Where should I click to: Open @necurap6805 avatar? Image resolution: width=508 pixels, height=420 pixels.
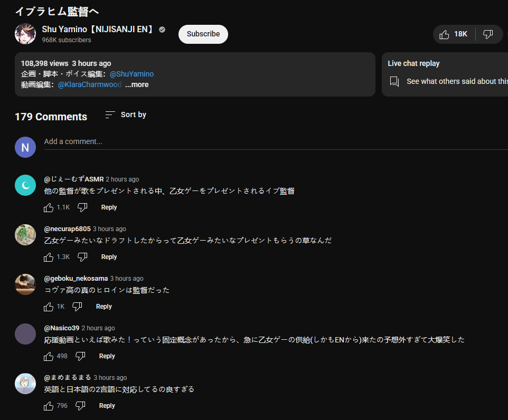pos(25,235)
